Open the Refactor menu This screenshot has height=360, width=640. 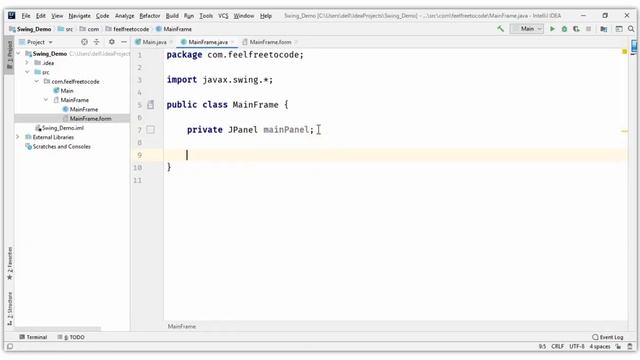click(149, 16)
